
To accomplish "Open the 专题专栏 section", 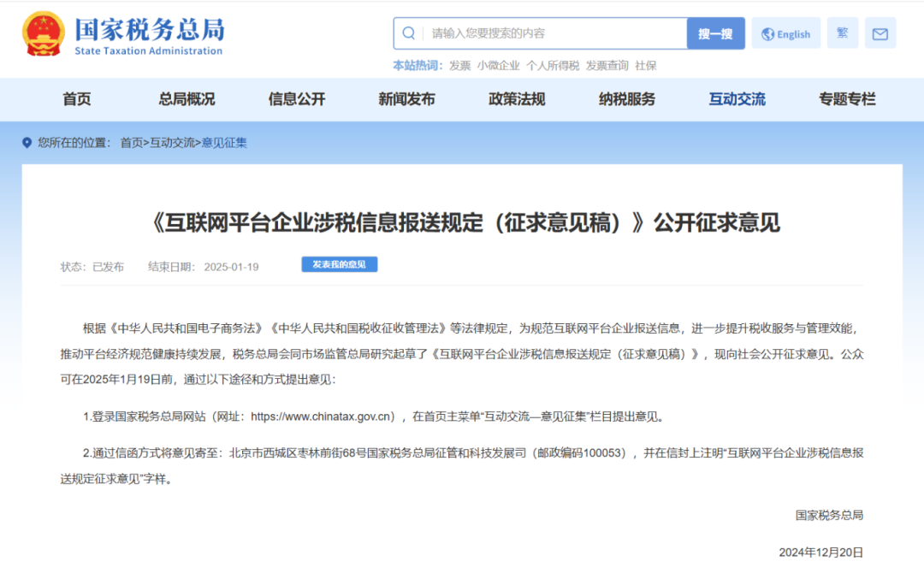I will (845, 99).
